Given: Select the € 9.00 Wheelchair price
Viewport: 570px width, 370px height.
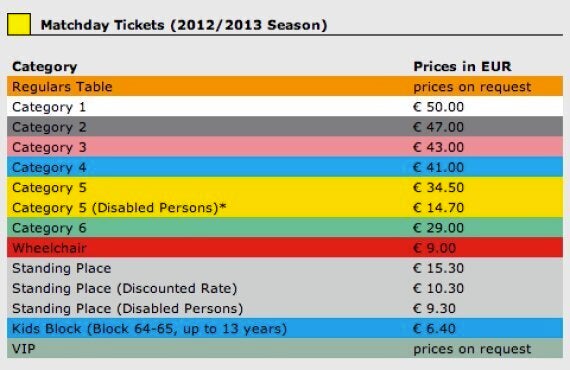Looking at the screenshot, I should click(434, 248).
